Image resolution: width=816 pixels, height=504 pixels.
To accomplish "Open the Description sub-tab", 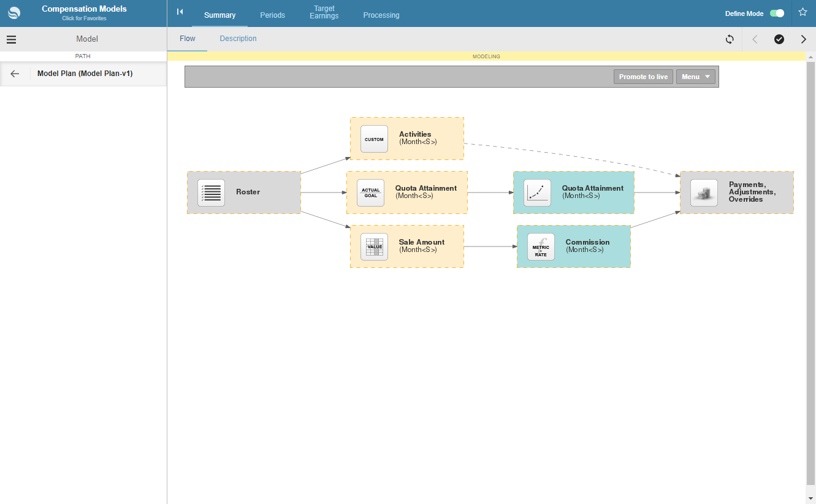I will (238, 39).
